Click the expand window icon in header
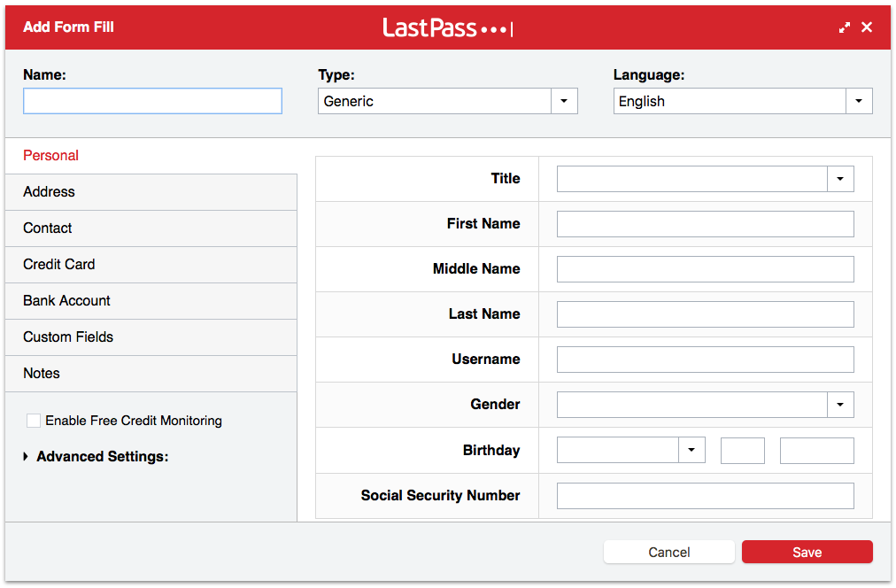 pyautogui.click(x=844, y=27)
